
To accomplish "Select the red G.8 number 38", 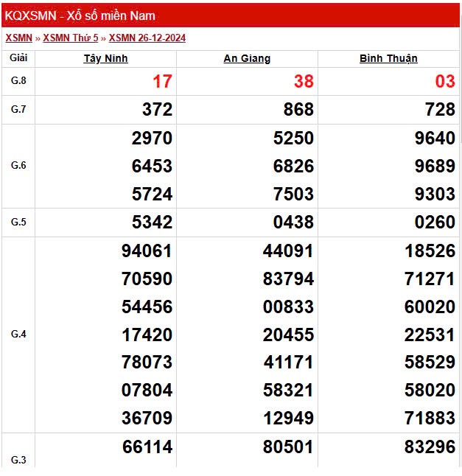I will click(303, 82).
